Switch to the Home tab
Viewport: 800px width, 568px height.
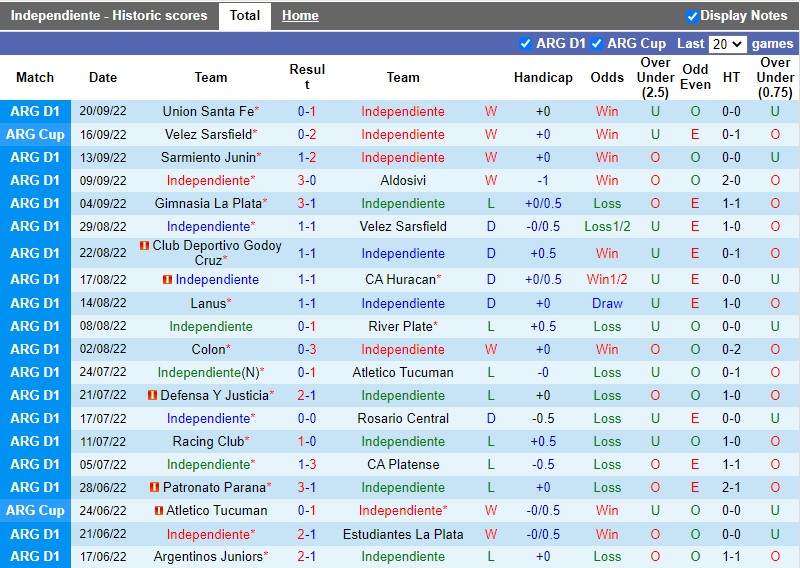coord(300,16)
